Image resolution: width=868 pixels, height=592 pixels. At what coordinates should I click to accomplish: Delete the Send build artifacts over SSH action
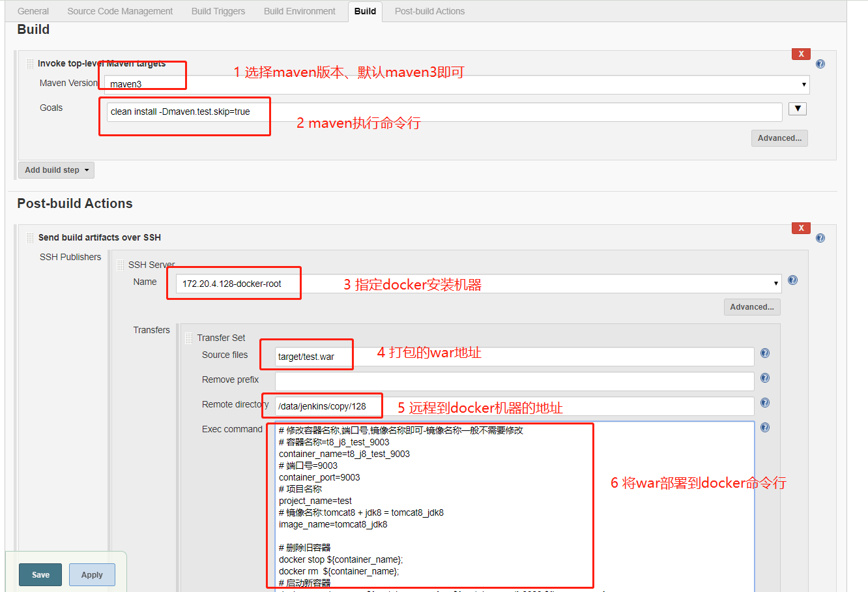coord(801,228)
